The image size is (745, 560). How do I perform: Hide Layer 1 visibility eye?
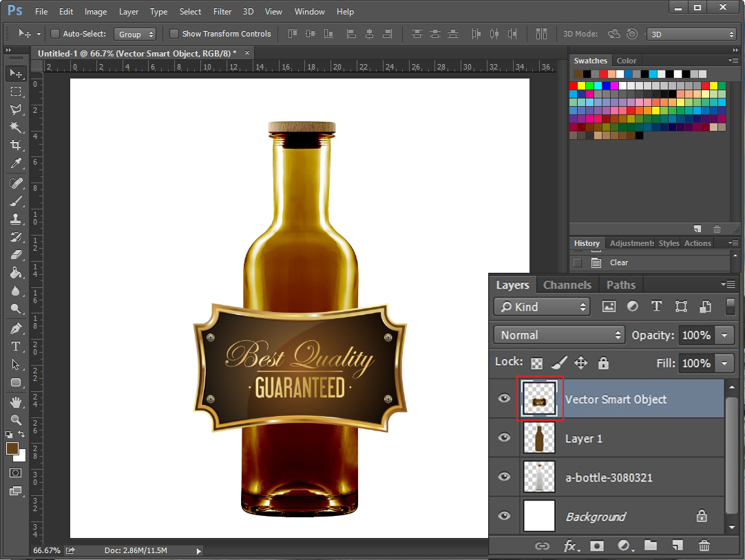click(504, 437)
